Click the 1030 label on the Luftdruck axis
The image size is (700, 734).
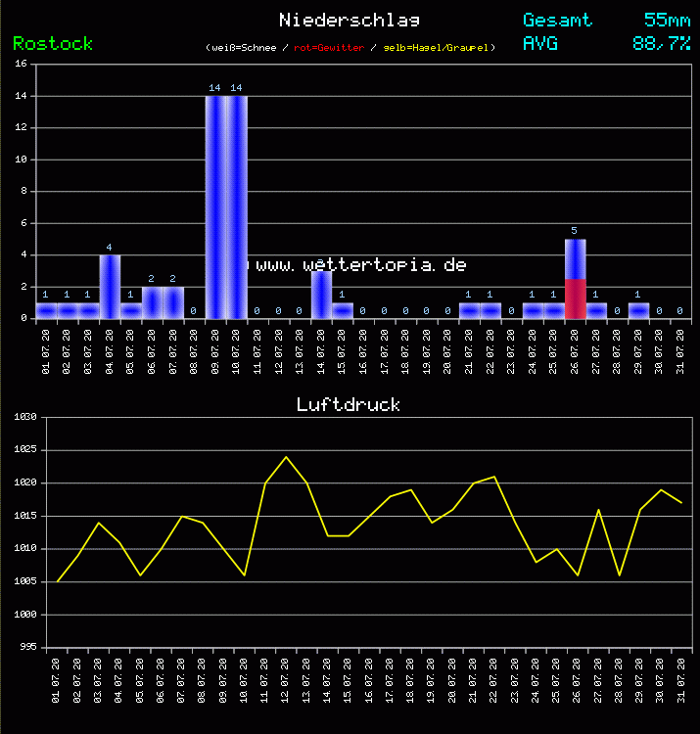point(23,418)
